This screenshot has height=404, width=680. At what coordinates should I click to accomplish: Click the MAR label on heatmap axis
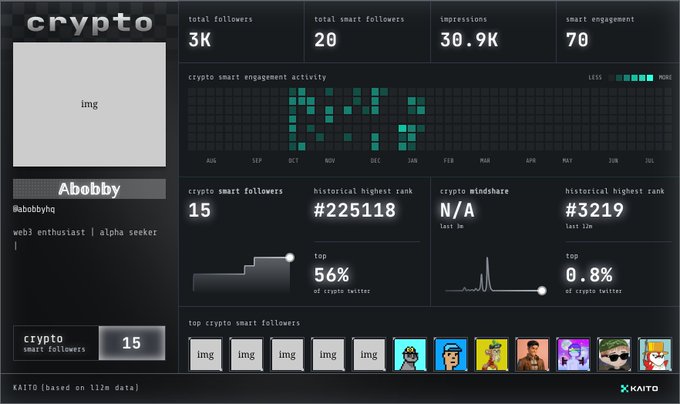coord(485,160)
